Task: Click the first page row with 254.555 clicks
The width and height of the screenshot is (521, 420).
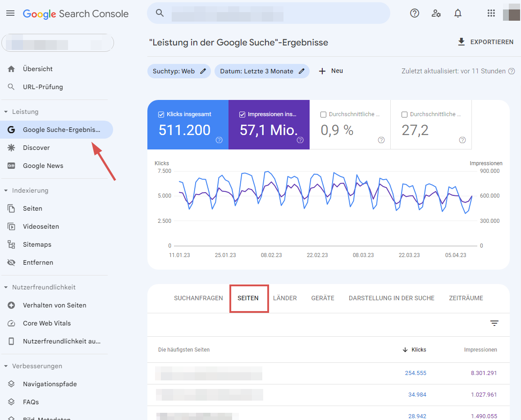Action: (x=328, y=373)
